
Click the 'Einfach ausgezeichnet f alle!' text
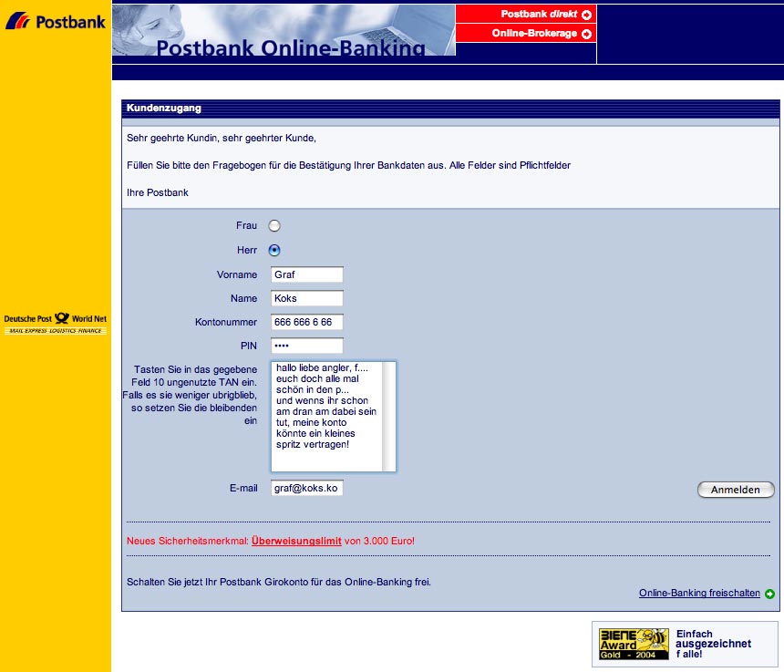[713, 644]
